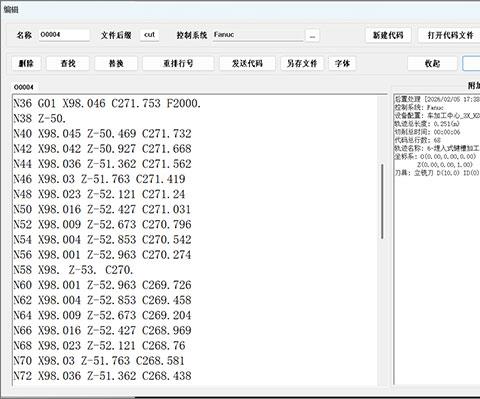Select code line N40 X98.045 Z-50.469
The width and height of the screenshot is (480, 399).
(102, 134)
